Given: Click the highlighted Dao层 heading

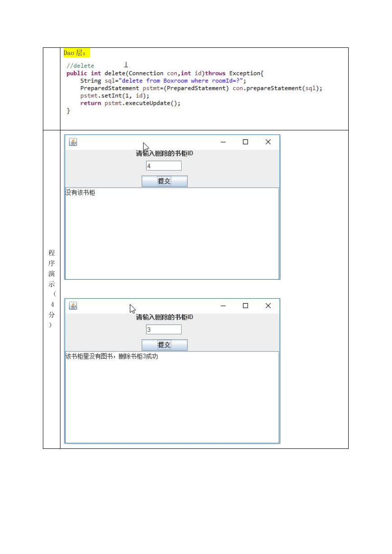Looking at the screenshot, I should click(x=77, y=53).
